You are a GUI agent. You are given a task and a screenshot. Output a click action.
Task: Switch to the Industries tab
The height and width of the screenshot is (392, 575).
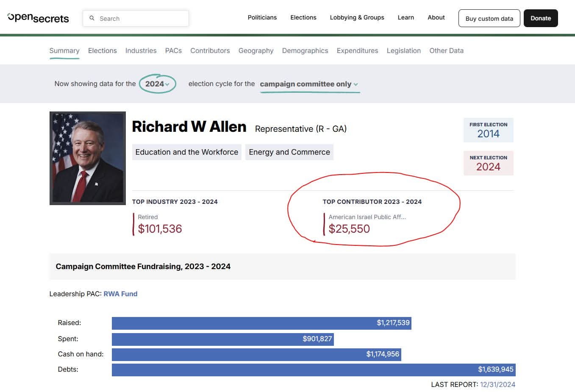pos(141,50)
